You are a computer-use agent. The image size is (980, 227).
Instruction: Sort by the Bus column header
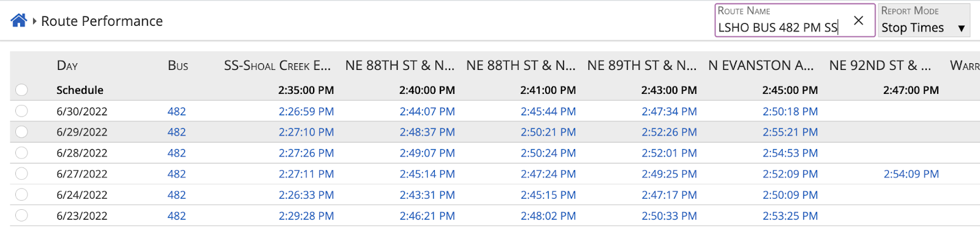tap(178, 66)
